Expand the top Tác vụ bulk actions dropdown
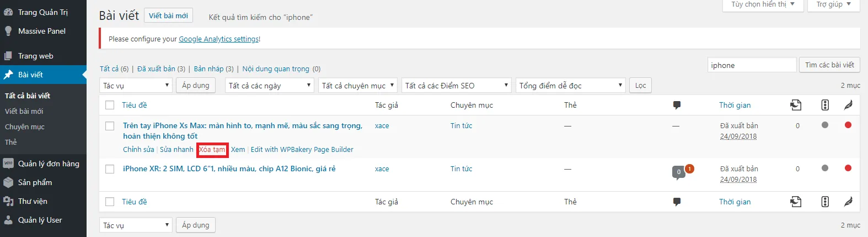The image size is (868, 237). pyautogui.click(x=136, y=86)
